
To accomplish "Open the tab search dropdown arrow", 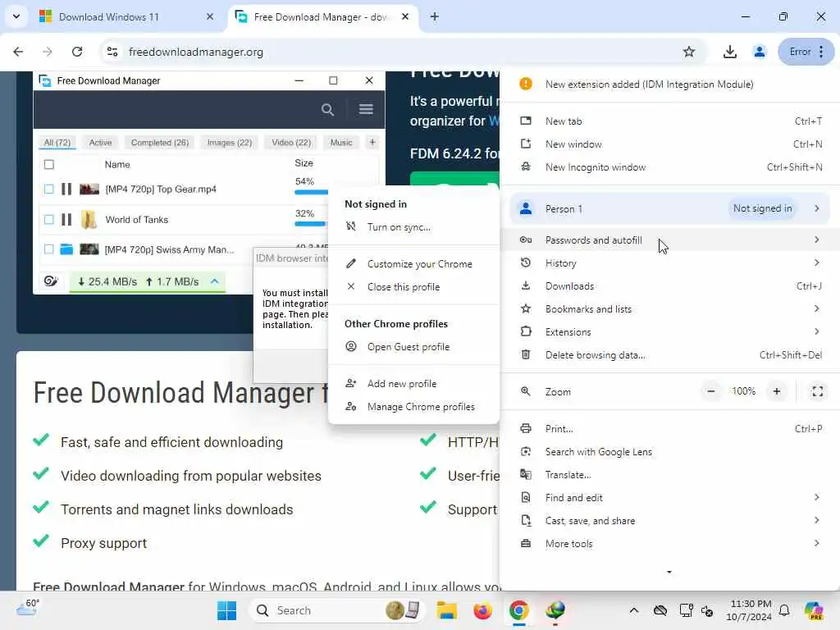I will pos(16,16).
